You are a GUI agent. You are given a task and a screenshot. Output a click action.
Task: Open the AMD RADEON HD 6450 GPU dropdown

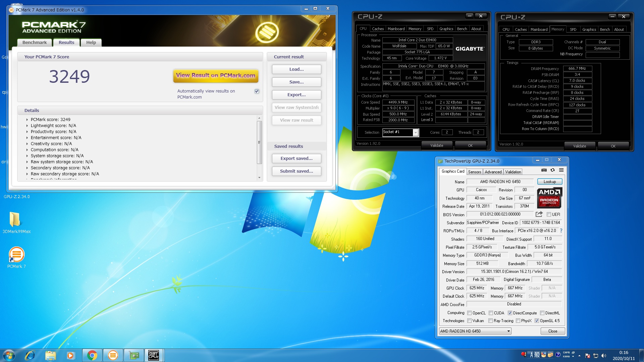click(475, 331)
